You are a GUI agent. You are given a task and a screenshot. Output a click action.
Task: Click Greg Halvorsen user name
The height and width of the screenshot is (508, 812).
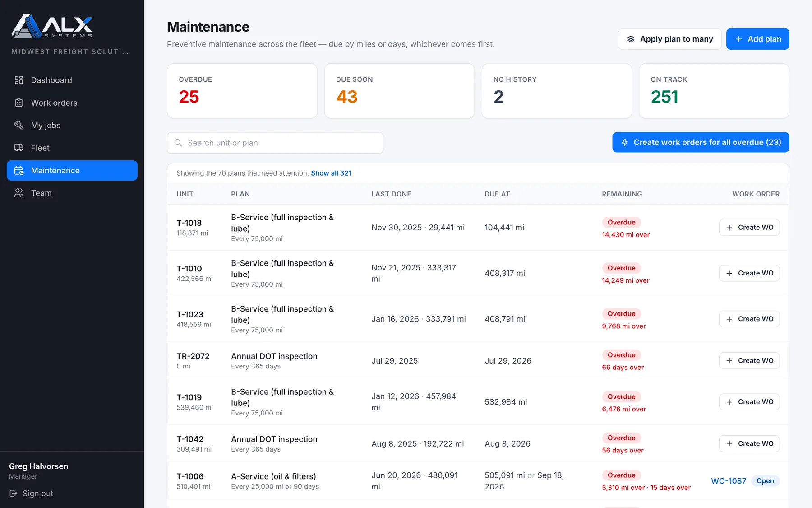pos(39,466)
